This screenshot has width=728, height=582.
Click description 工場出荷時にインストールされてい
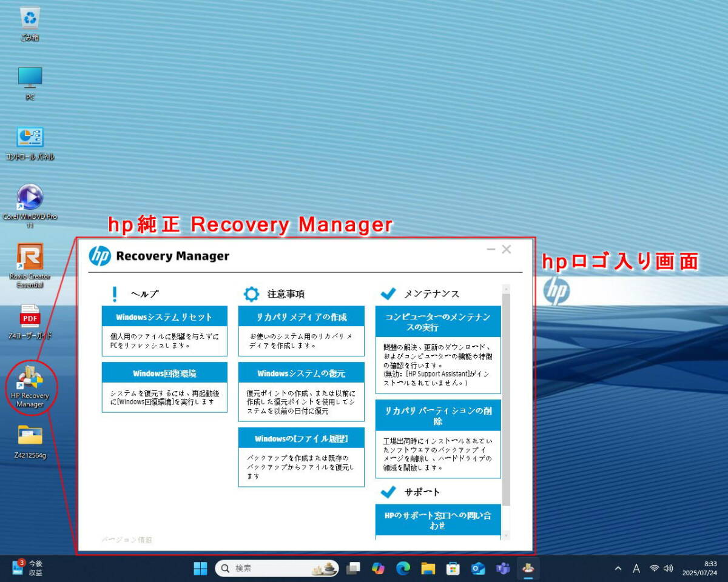pyautogui.click(x=437, y=440)
